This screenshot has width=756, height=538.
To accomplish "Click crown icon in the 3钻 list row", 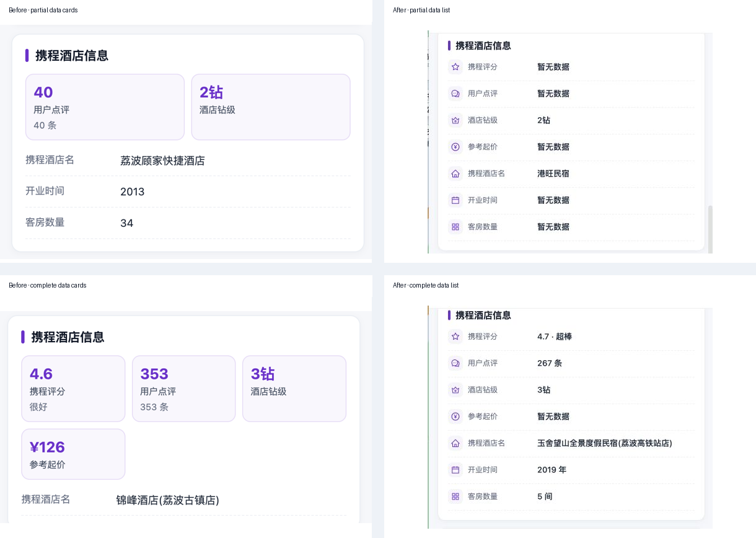I will (455, 390).
